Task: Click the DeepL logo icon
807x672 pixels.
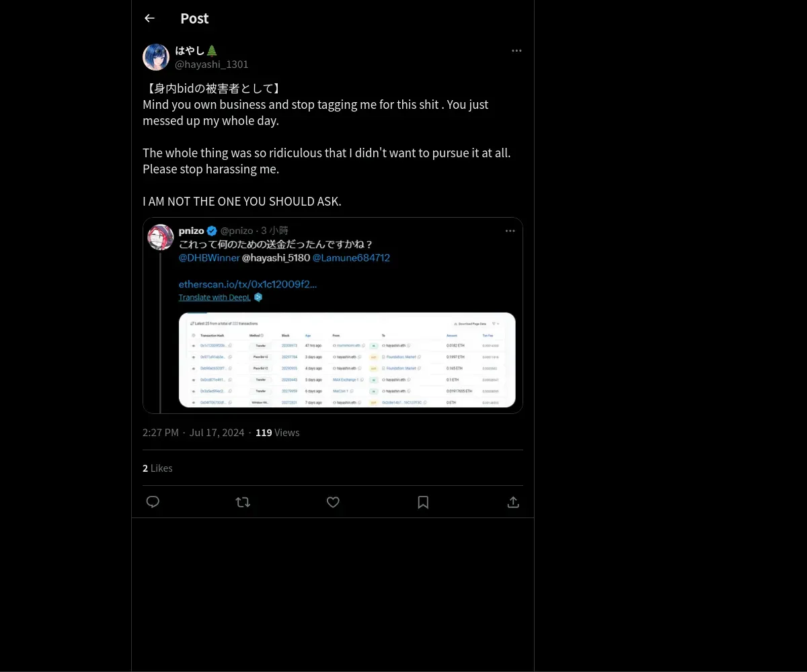Action: pos(258,297)
